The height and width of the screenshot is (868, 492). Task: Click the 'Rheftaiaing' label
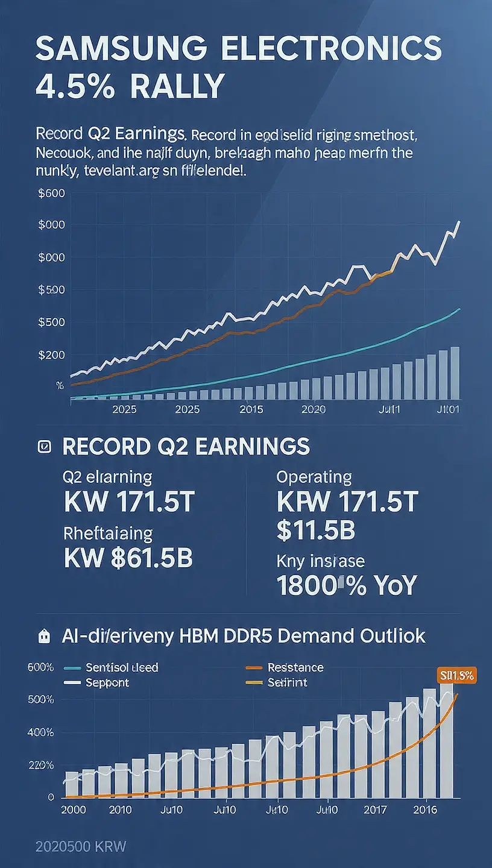107,533
